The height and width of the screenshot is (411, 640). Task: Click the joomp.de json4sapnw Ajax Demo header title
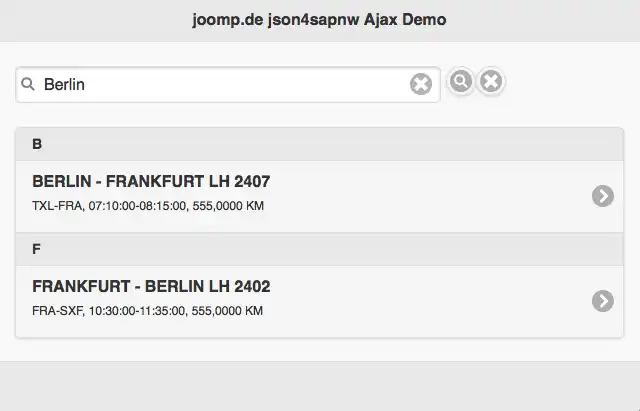[x=320, y=20]
